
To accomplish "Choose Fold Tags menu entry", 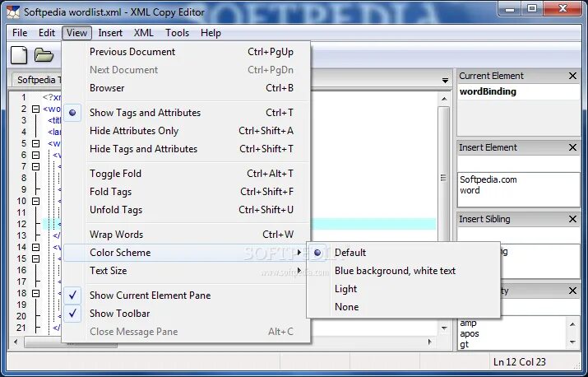I will click(x=187, y=192).
